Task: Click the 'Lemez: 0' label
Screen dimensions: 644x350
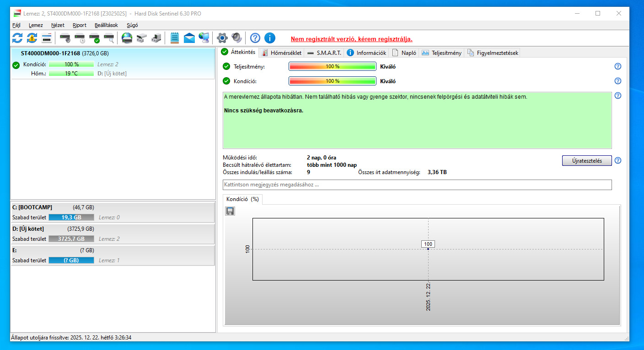Action: click(x=109, y=217)
